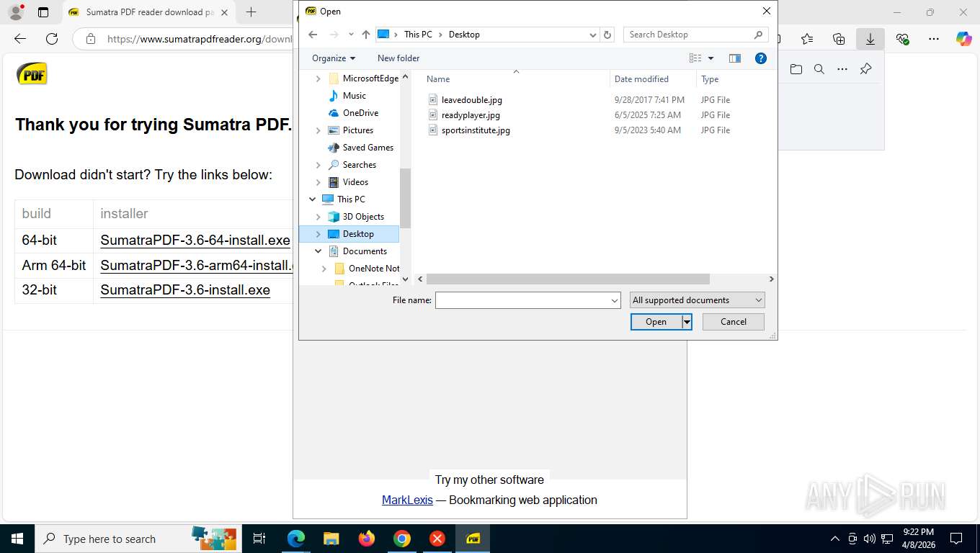980x553 pixels.
Task: Select the OneNote Notebooks folder
Action: click(374, 269)
